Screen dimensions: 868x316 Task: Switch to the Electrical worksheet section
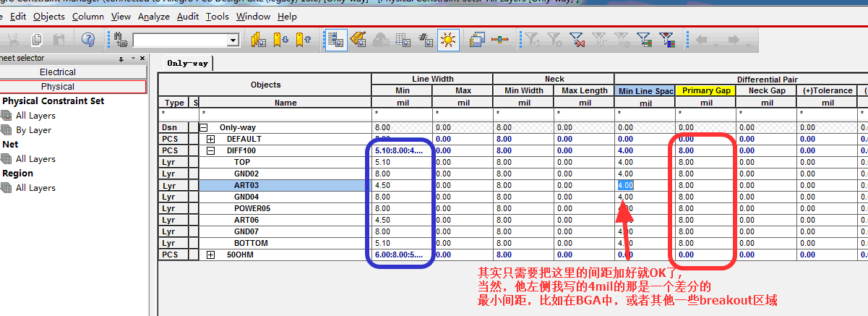58,72
